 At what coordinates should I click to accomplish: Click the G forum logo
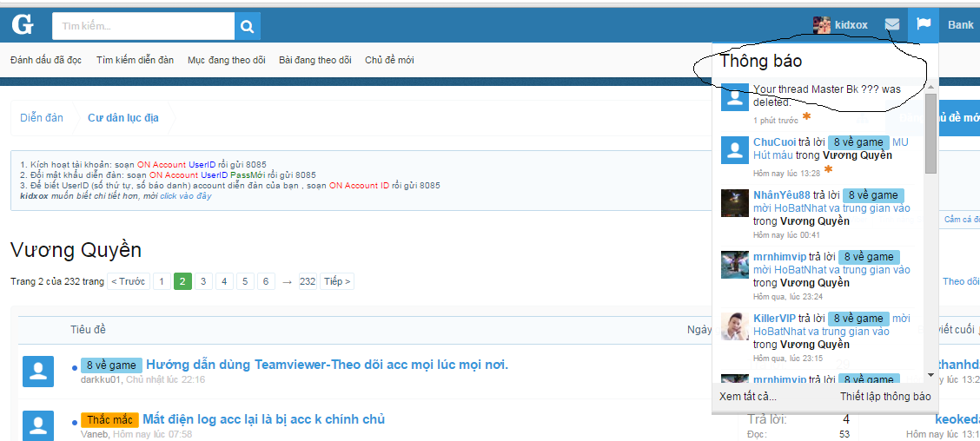[23, 25]
